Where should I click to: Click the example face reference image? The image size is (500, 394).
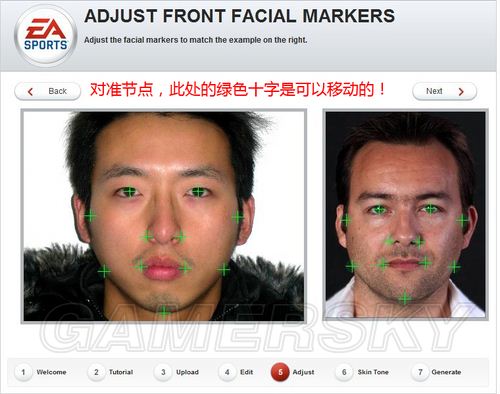pyautogui.click(x=405, y=214)
